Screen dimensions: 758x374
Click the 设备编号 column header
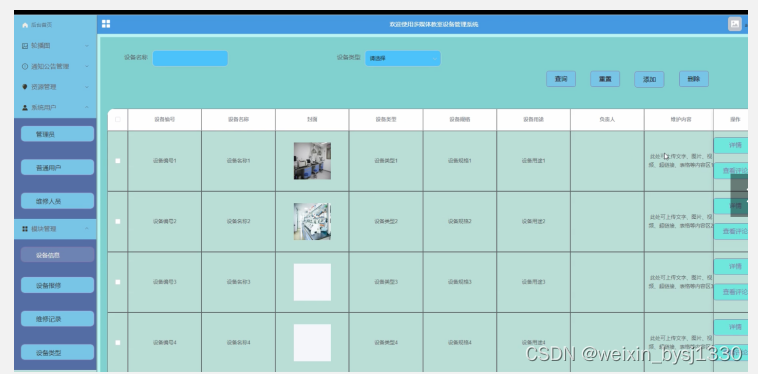coord(164,119)
